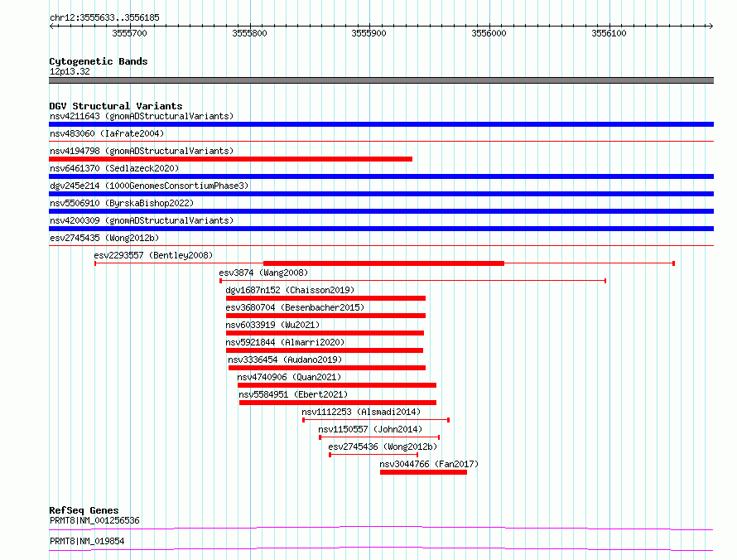This screenshot has height=560, width=737.
Task: Click ruler position 3555900
Action: click(x=369, y=33)
